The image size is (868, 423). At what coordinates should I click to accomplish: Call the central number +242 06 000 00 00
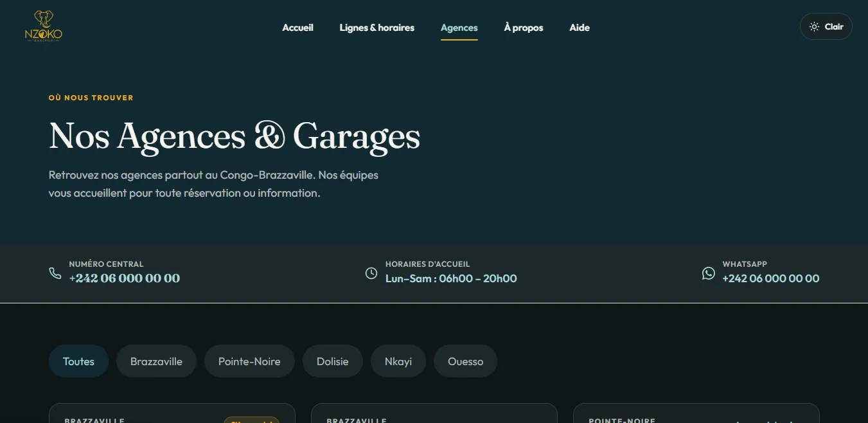point(125,278)
